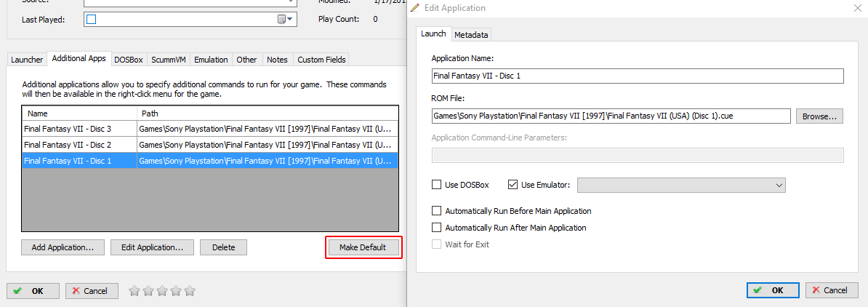Screen dimensions: 868x307
Task: Delete the selected additional application
Action: 223,247
